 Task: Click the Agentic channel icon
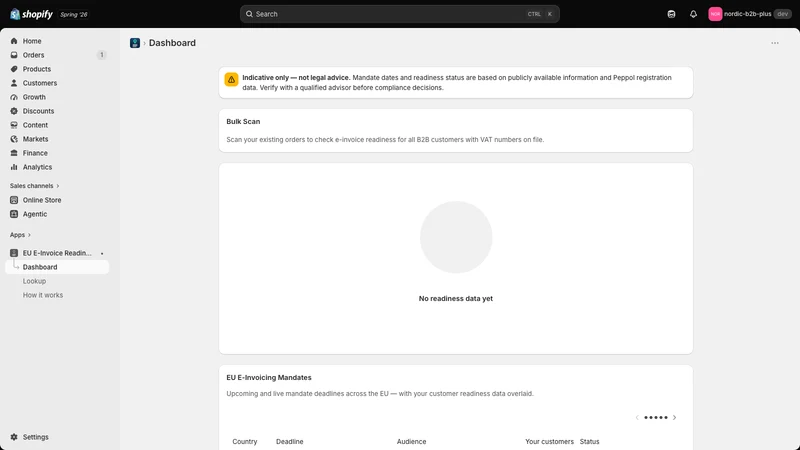14,214
